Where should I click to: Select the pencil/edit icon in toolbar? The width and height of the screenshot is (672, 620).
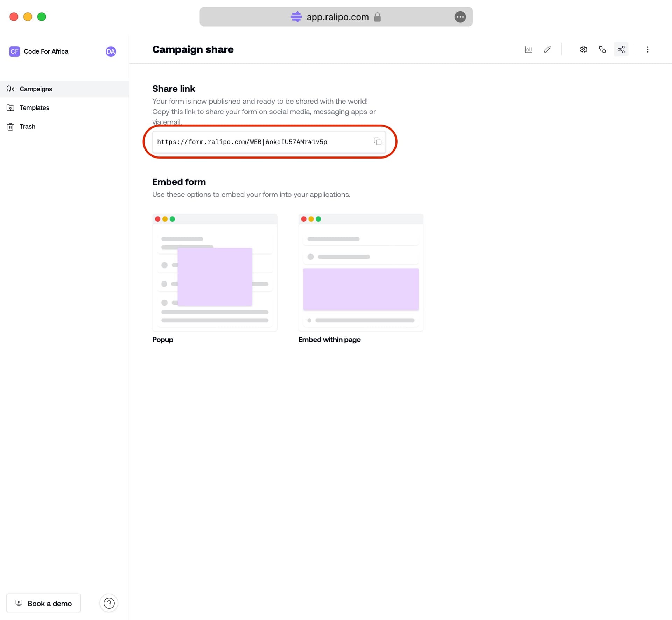[547, 50]
